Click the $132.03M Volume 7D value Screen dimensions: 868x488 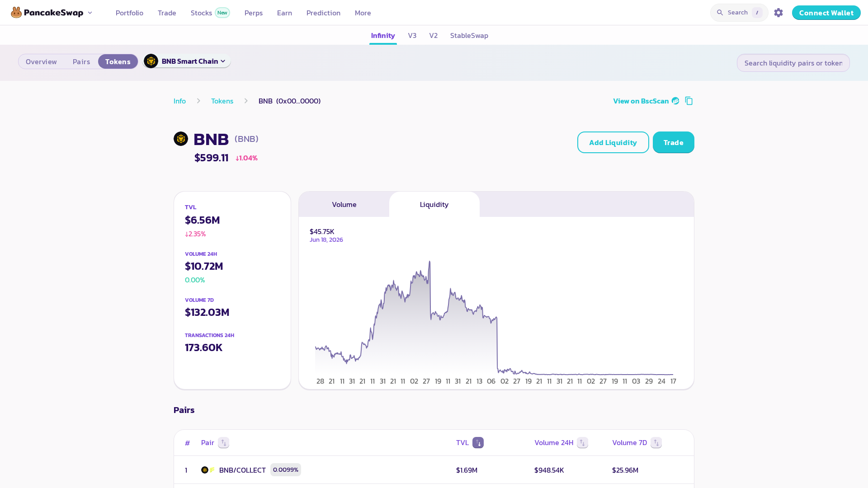click(207, 312)
